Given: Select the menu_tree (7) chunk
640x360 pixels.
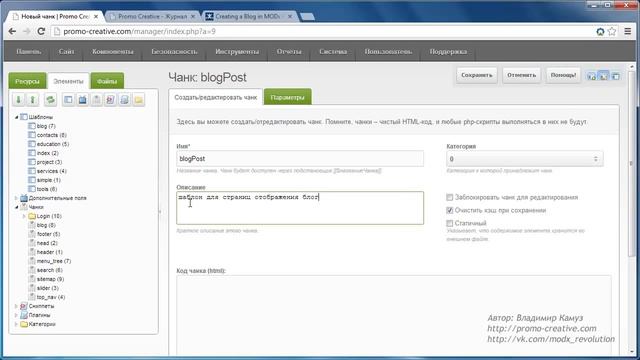Looking at the screenshot, I should [53, 261].
